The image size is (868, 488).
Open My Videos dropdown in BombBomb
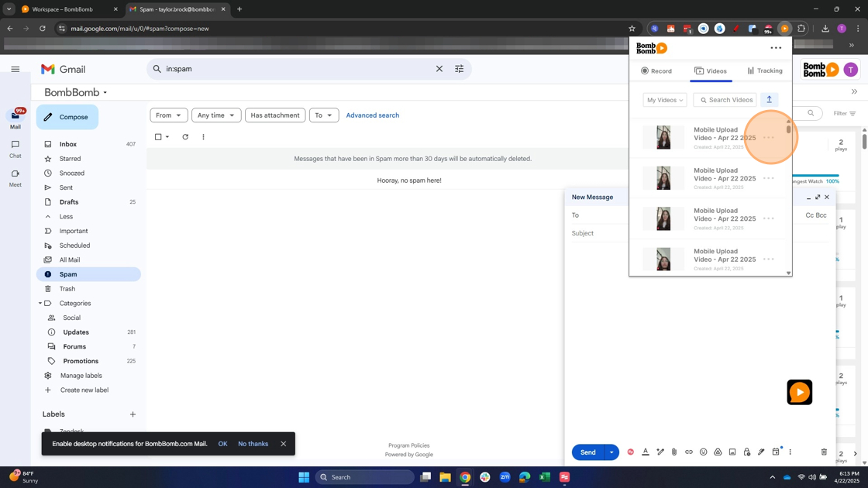pos(665,100)
